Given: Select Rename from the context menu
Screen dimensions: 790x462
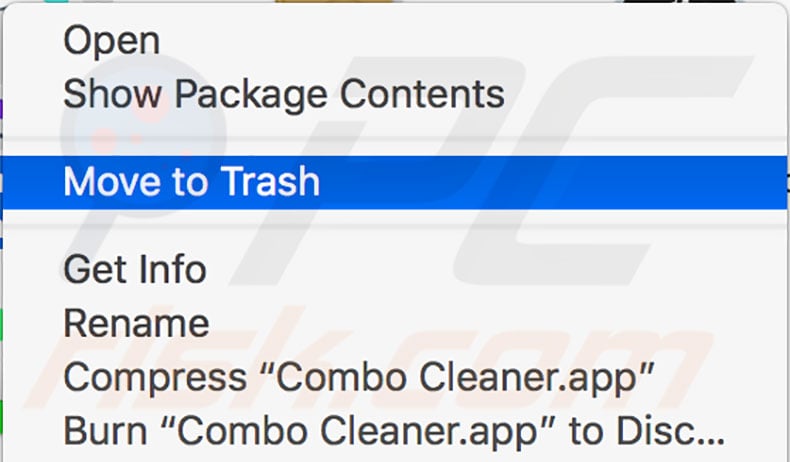Looking at the screenshot, I should tap(136, 323).
